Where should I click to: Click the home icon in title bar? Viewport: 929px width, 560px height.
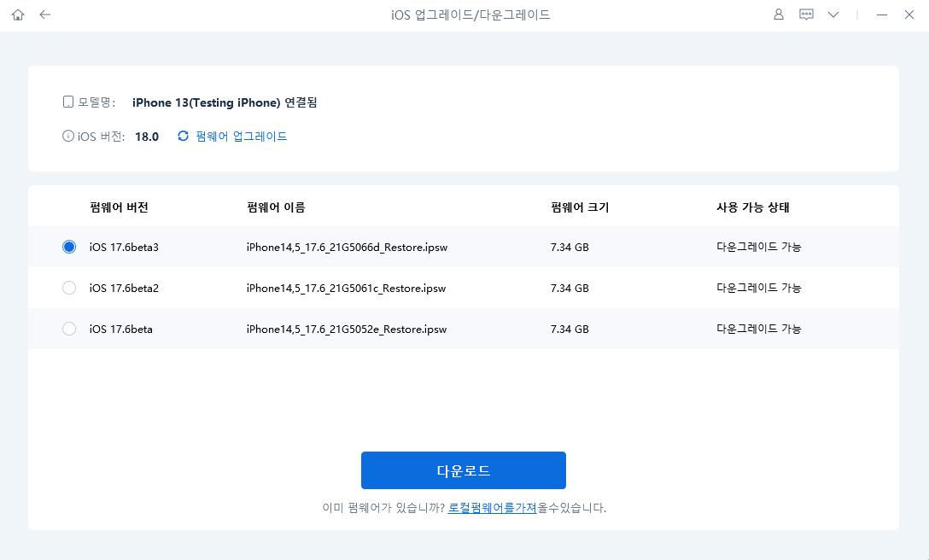(x=18, y=15)
